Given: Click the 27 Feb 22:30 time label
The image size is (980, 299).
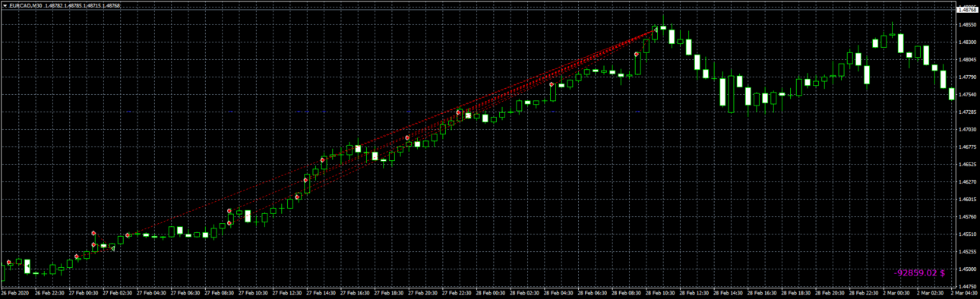Looking at the screenshot, I should [457, 294].
